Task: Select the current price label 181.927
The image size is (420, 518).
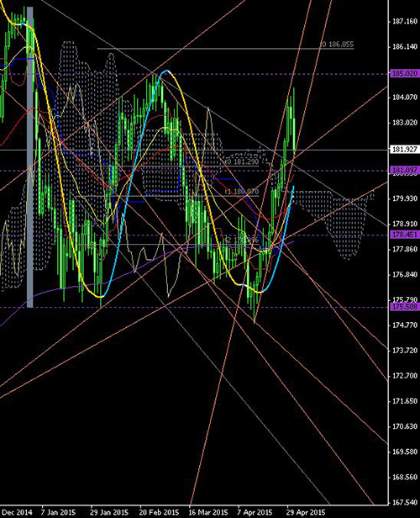Action: 405,150
